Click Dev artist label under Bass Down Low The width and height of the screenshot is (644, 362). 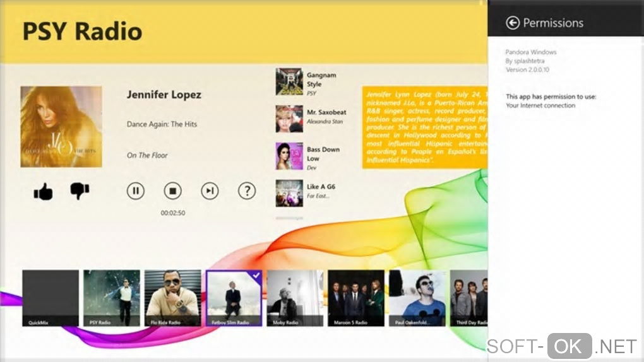click(311, 168)
